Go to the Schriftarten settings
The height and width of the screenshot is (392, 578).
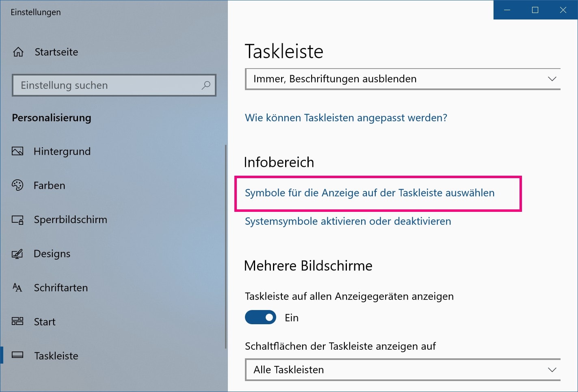pyautogui.click(x=61, y=288)
